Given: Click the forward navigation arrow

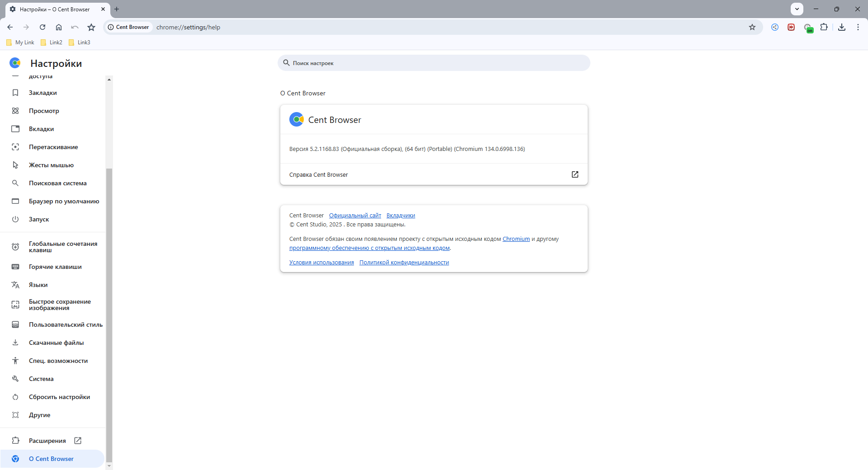Looking at the screenshot, I should point(26,27).
